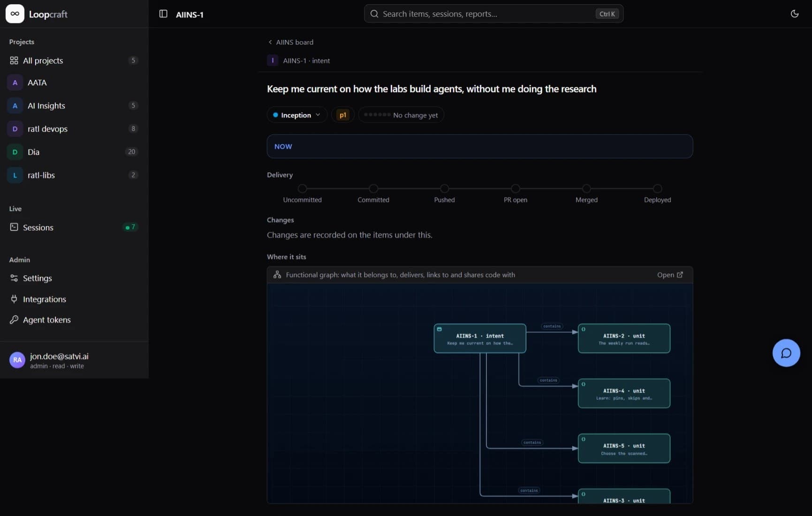Toggle the sidebar panel icon
812x516 pixels.
pos(163,14)
